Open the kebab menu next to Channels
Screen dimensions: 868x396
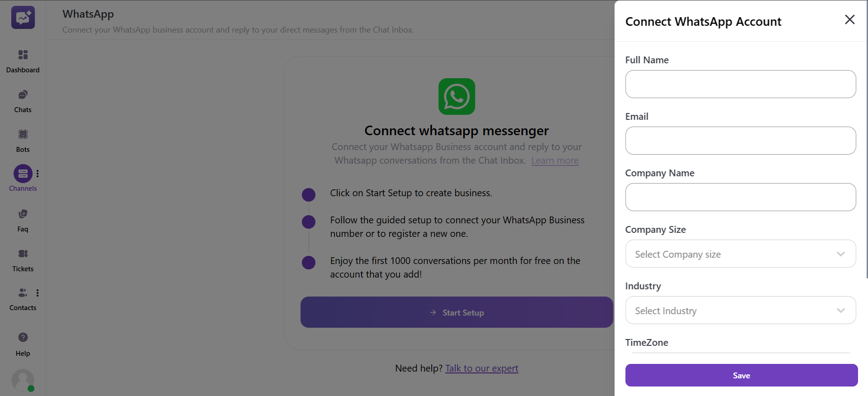tap(38, 173)
